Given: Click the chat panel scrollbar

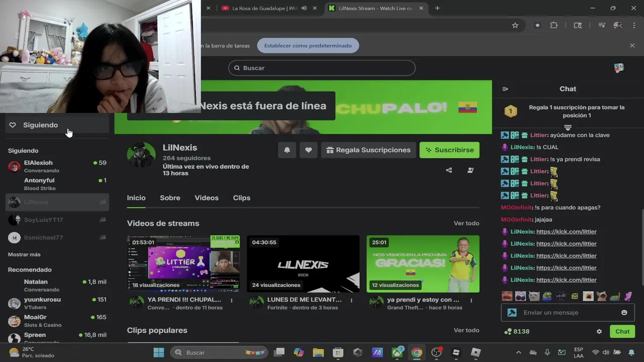Looking at the screenshot, I should coord(642,246).
